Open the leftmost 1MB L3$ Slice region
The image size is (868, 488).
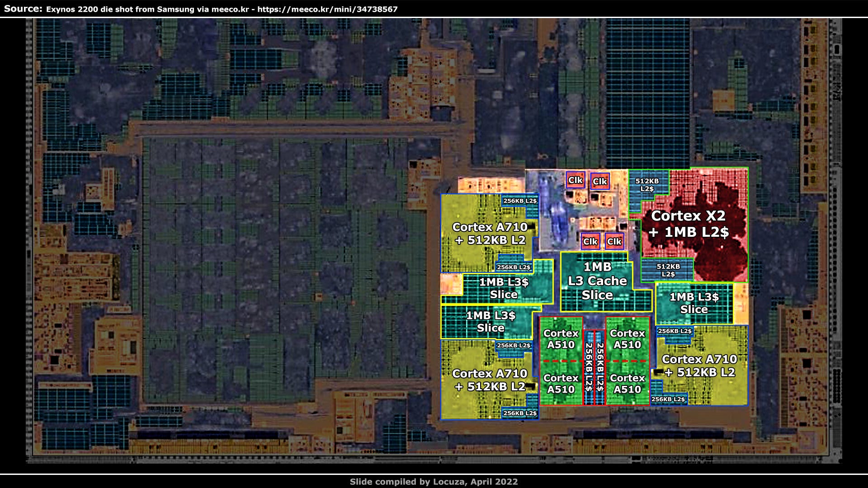491,322
